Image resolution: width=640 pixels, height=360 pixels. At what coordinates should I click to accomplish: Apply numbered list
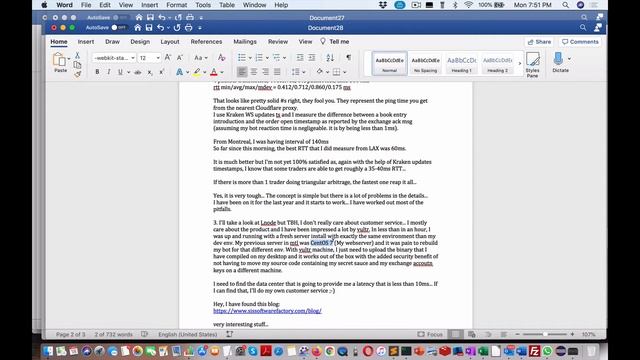[x=259, y=58]
